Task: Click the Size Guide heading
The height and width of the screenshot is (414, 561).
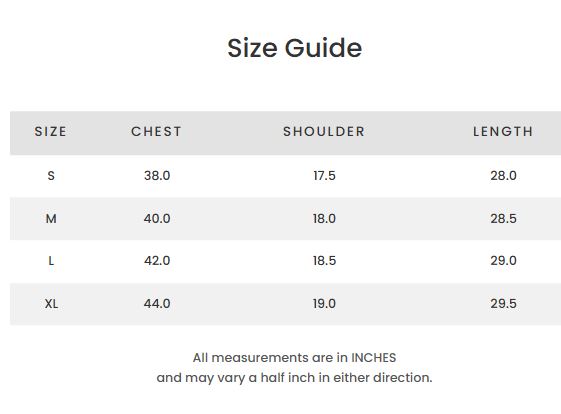Action: coord(294,48)
